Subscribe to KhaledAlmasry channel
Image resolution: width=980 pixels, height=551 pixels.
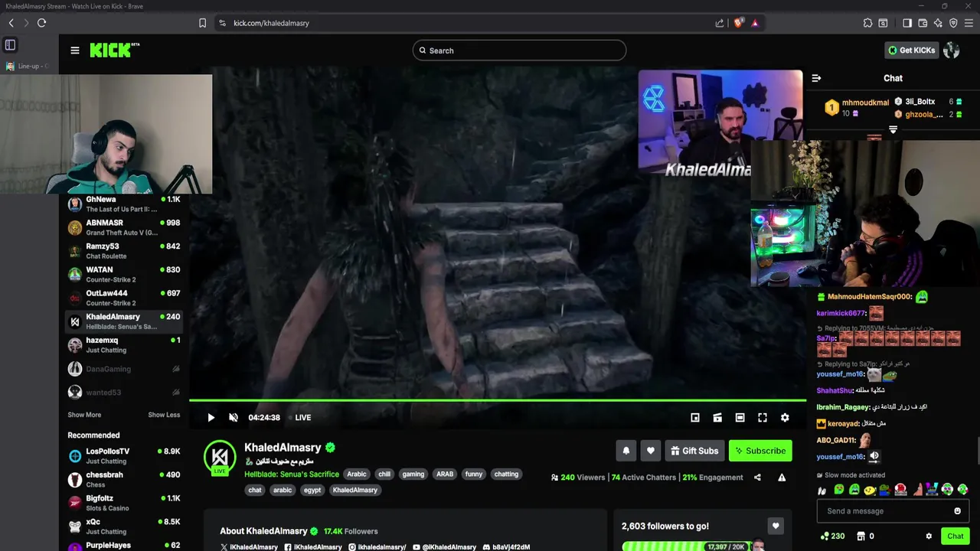(760, 451)
